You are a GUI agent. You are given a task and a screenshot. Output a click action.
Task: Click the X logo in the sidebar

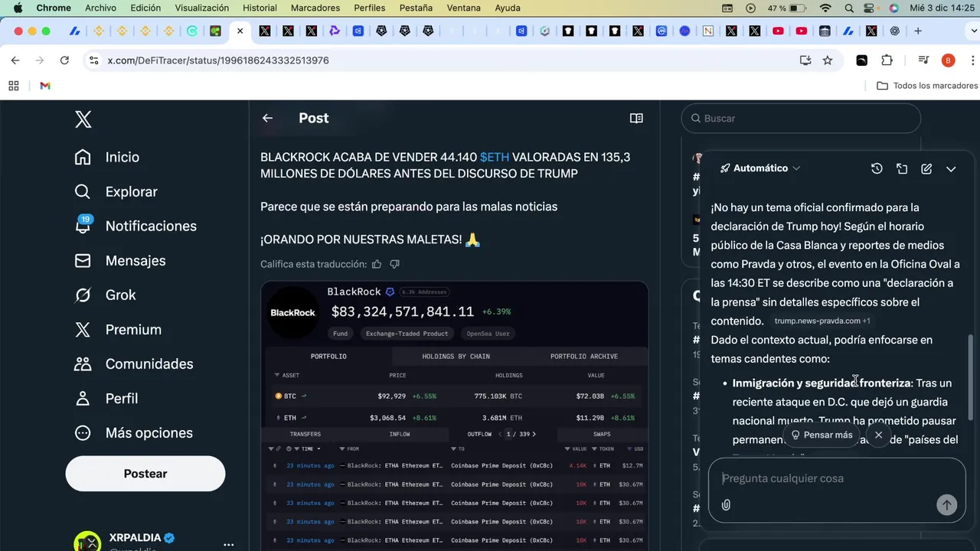tap(83, 119)
